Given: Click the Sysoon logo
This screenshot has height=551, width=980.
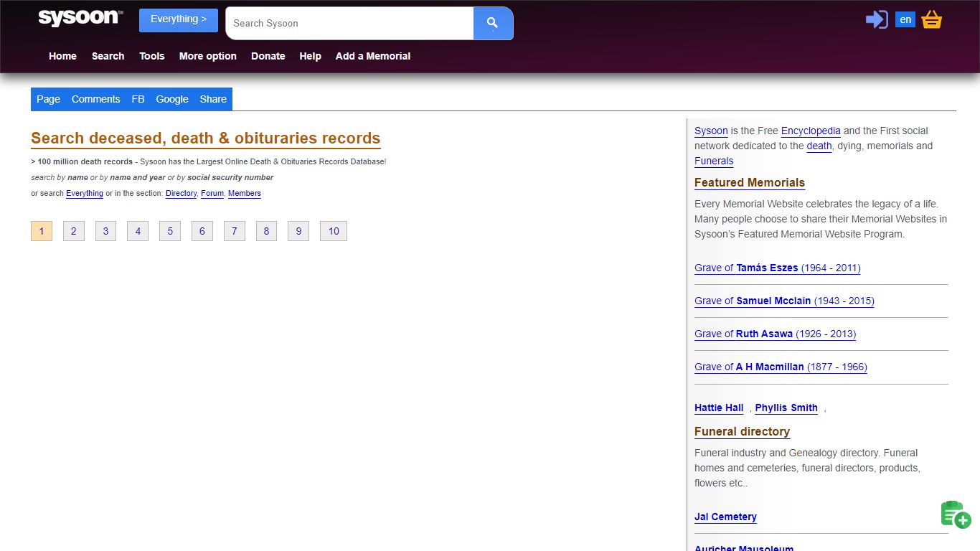Looking at the screenshot, I should pos(80,18).
